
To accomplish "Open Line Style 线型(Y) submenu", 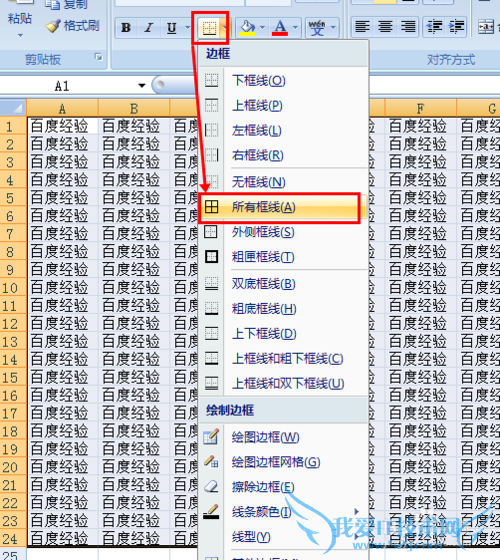I will click(283, 537).
